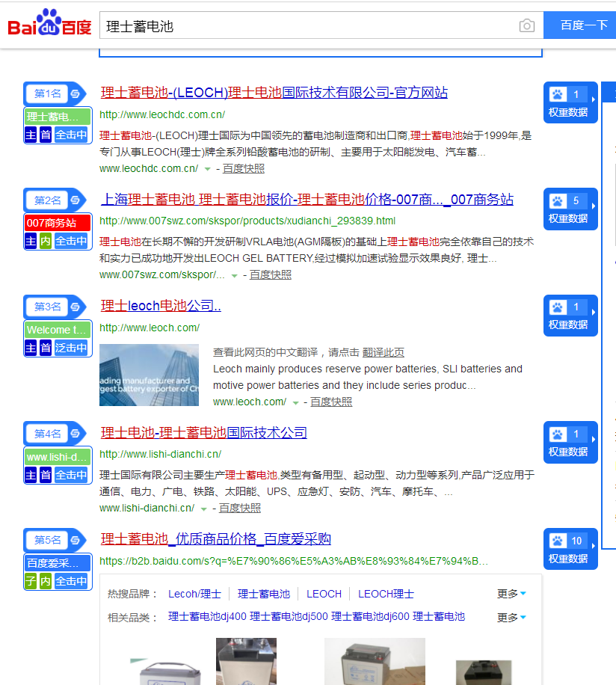Open 理士蓄电池dj400 related category
This screenshot has height=685, width=616.
(207, 616)
